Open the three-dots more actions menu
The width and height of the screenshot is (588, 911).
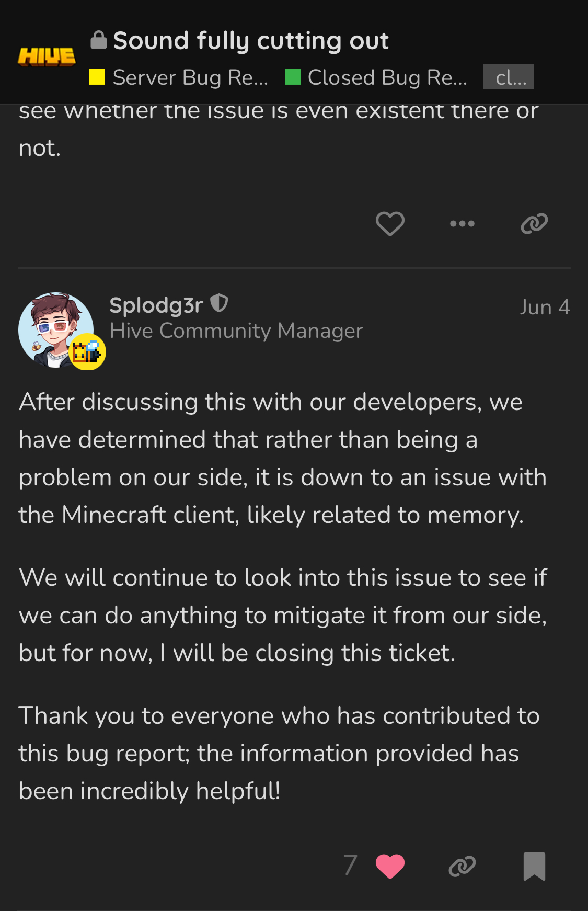pos(462,224)
